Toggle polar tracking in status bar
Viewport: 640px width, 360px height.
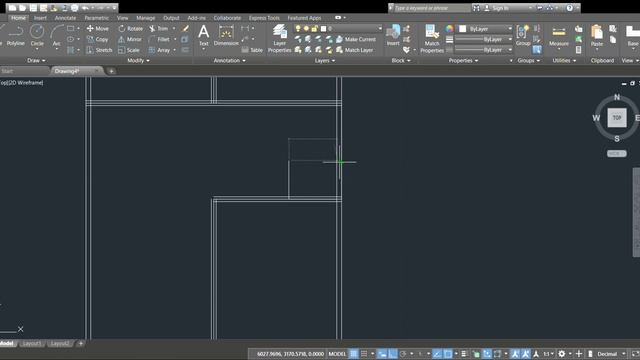(x=403, y=354)
